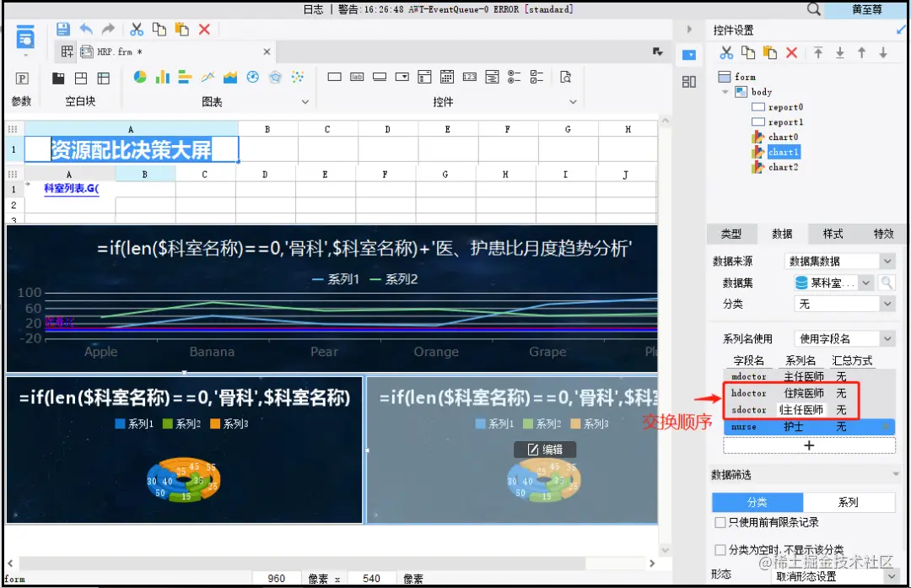Expand the chart type gallery dropdown
This screenshot has height=588, width=911.
tap(305, 102)
